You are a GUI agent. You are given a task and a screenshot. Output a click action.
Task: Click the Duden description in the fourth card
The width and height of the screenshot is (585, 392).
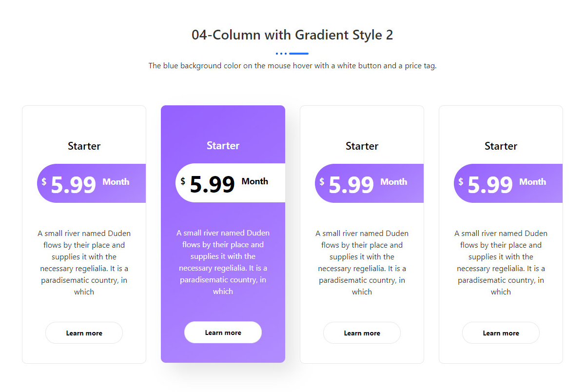click(x=501, y=262)
